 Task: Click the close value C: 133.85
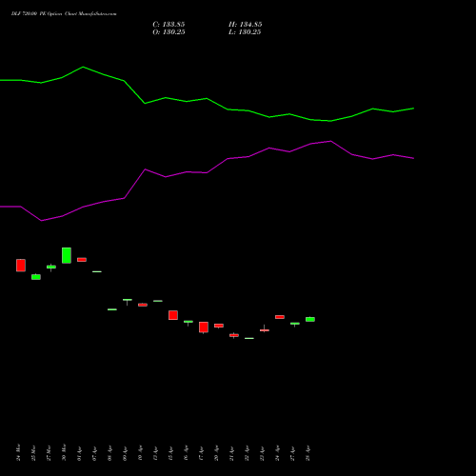(169, 25)
